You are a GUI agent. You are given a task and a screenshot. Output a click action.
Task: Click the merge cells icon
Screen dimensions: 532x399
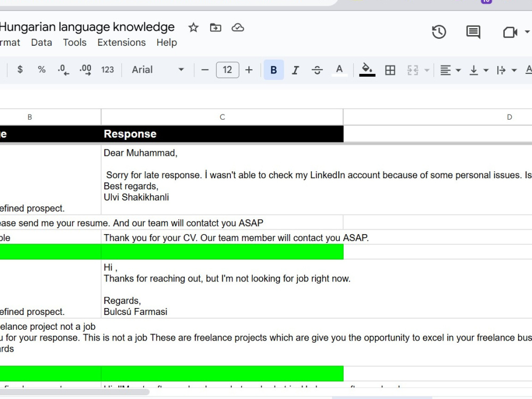click(413, 70)
